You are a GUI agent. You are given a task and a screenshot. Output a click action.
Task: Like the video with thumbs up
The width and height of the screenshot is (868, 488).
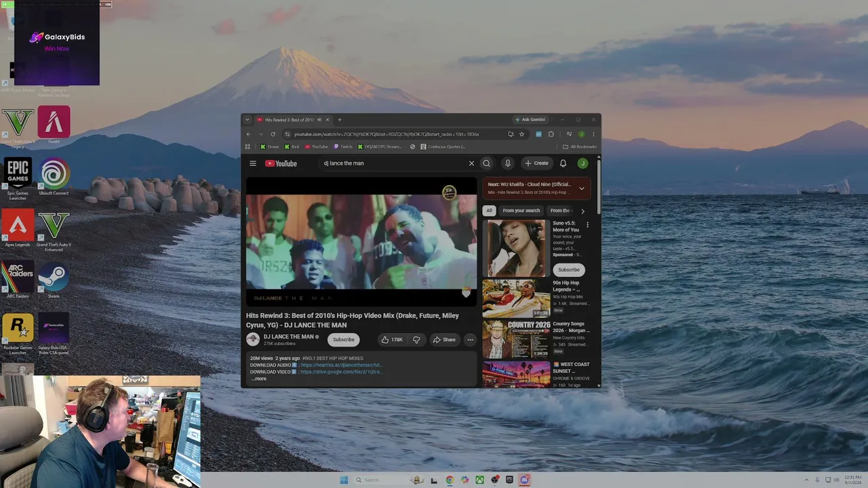click(392, 340)
